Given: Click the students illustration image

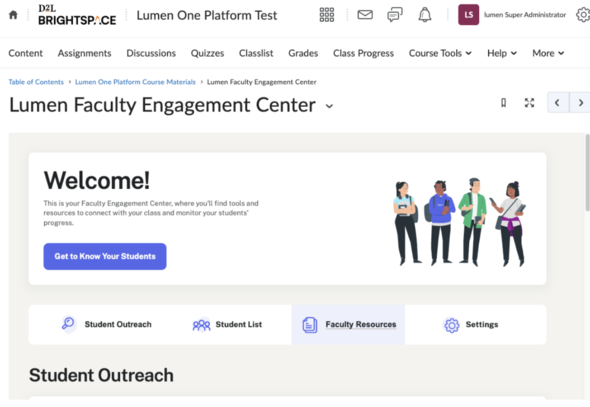Looking at the screenshot, I should pyautogui.click(x=460, y=222).
